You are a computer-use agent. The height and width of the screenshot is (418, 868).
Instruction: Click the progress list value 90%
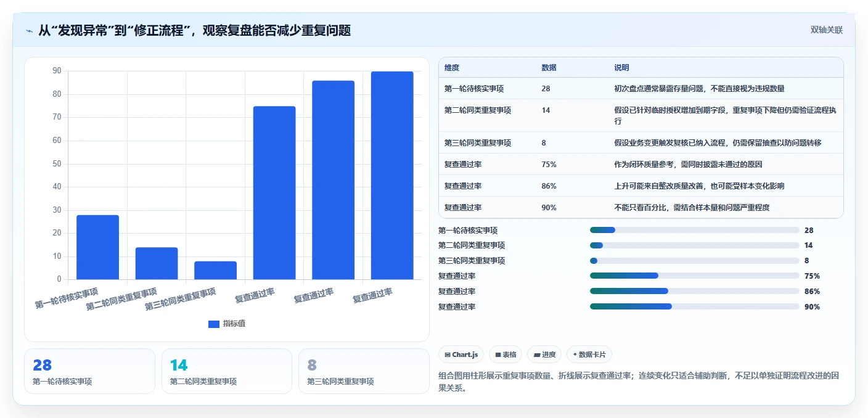click(x=812, y=306)
